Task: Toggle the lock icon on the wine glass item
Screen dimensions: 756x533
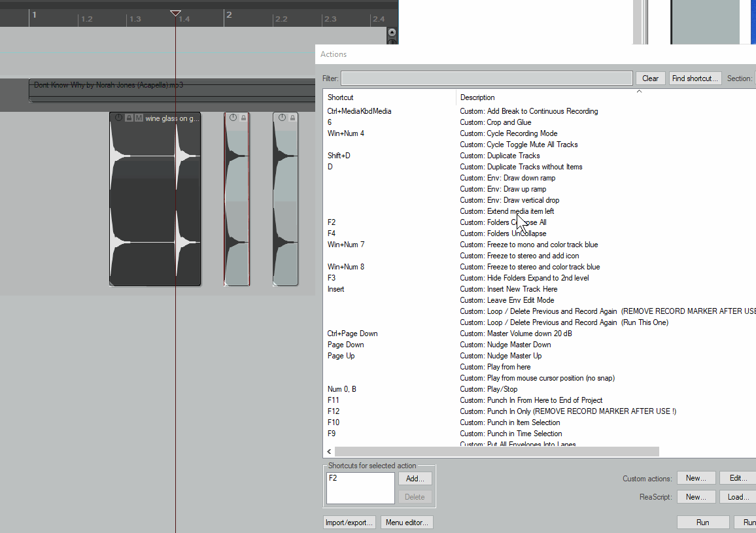Action: pos(129,118)
